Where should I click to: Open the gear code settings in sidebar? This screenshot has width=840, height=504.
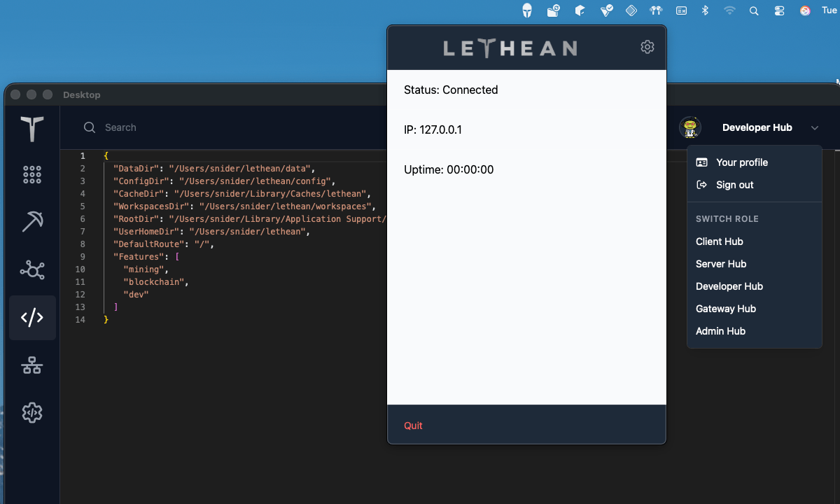point(32,413)
